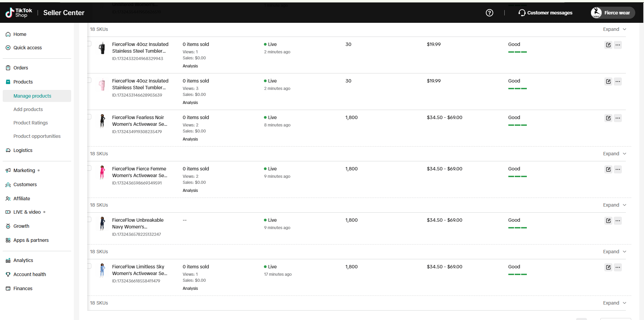Image resolution: width=644 pixels, height=320 pixels.
Task: Click the Good quality bar for Unbreakable Navy
Action: point(517,228)
